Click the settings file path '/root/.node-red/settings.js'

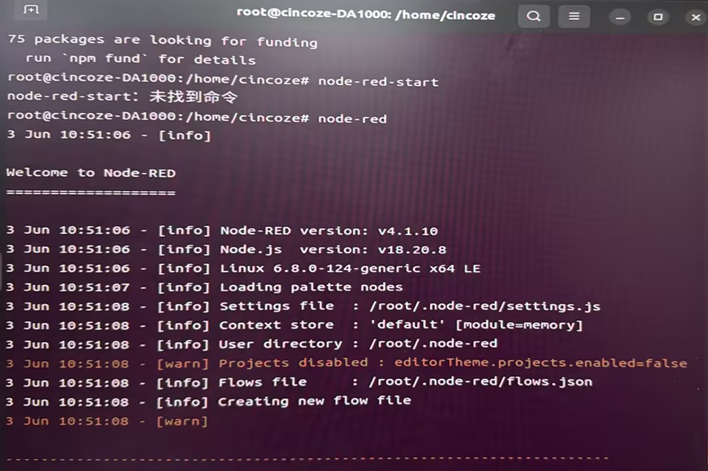[x=485, y=306]
